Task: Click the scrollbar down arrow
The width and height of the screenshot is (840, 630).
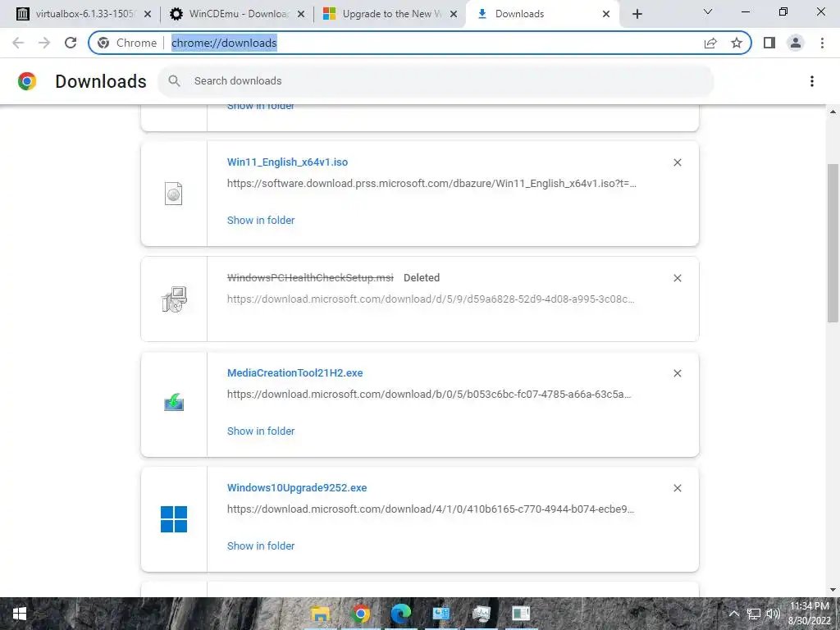Action: [x=833, y=591]
